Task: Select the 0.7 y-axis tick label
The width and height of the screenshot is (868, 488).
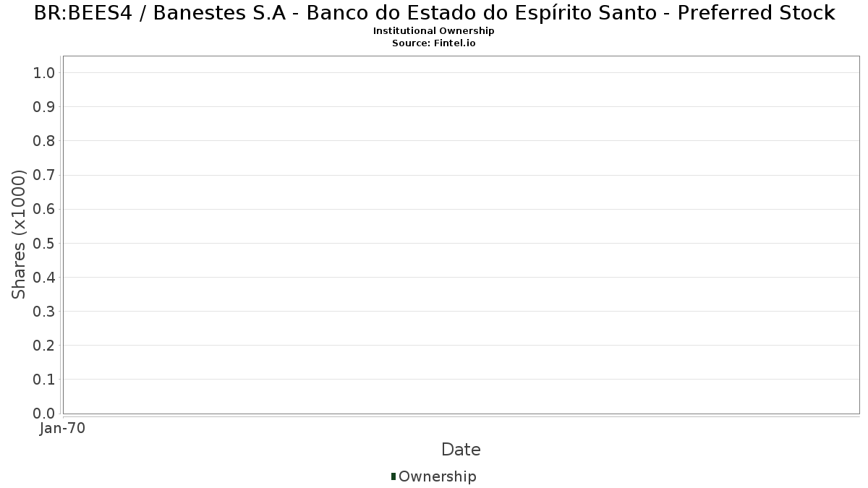Action: (x=44, y=175)
